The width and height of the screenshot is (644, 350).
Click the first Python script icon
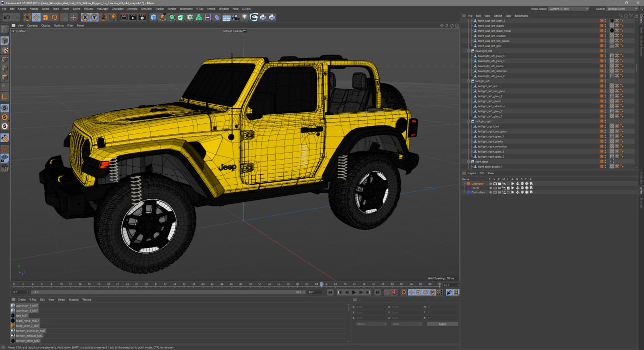tap(263, 17)
